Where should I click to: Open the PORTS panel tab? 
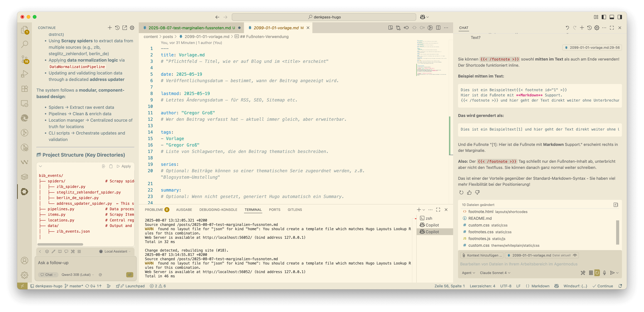[x=275, y=209]
